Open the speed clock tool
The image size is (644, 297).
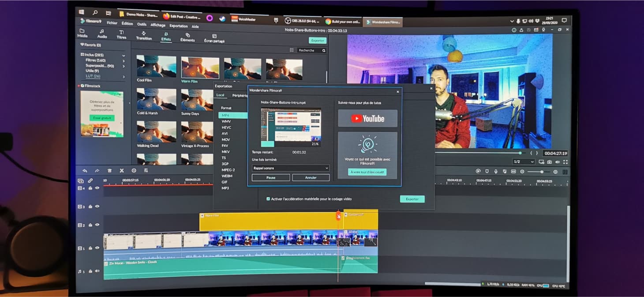coord(134,171)
